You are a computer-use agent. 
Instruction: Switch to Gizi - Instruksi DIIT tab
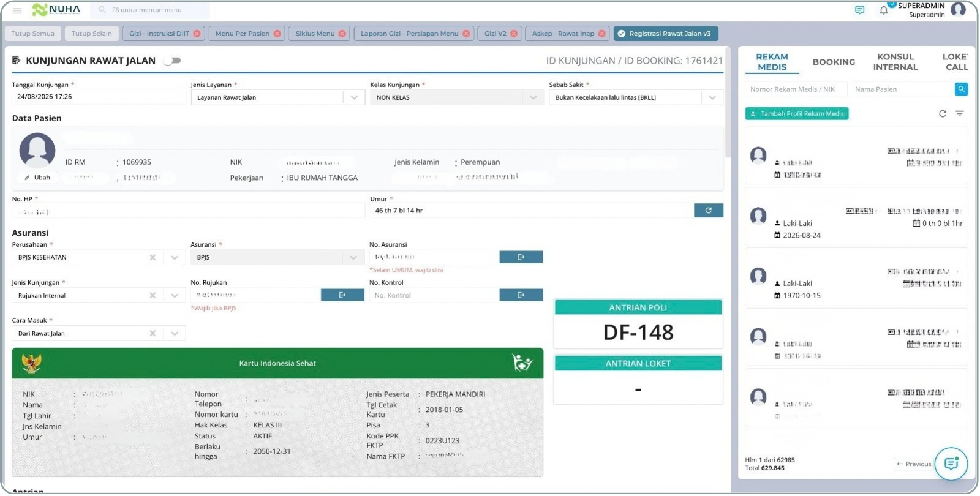coord(159,34)
